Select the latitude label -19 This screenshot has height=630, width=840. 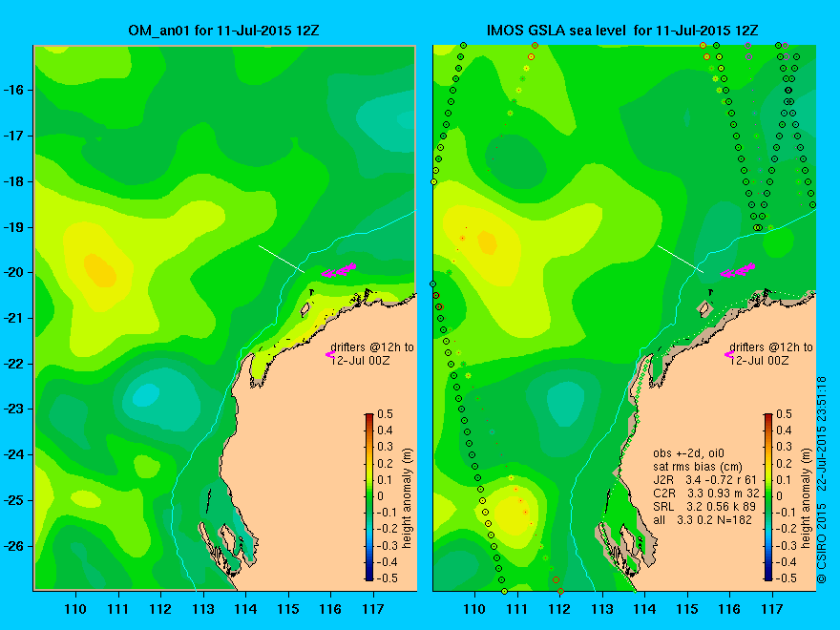coord(12,227)
